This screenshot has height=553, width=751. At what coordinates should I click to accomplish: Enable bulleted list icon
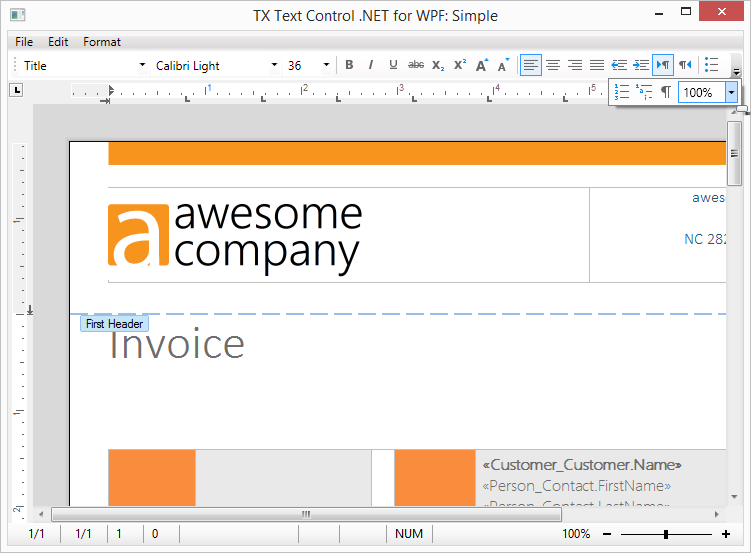pyautogui.click(x=711, y=65)
